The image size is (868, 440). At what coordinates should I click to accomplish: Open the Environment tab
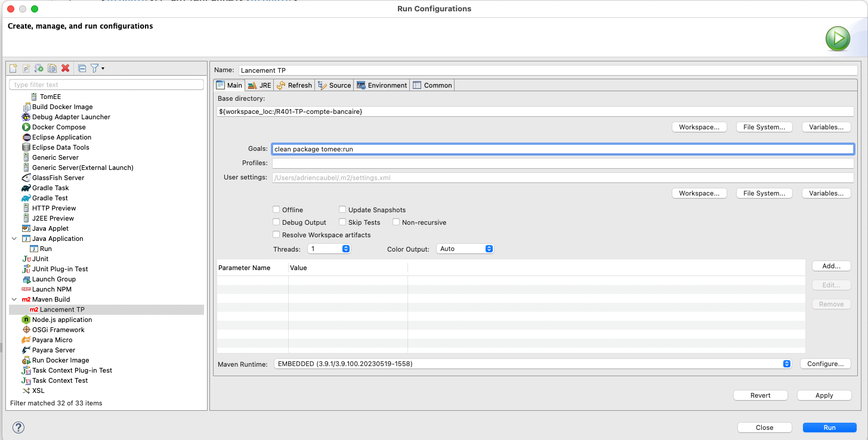pos(382,85)
